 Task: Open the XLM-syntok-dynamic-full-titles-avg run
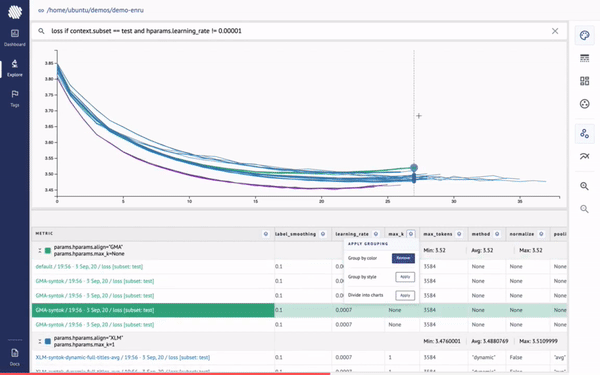(x=122, y=357)
